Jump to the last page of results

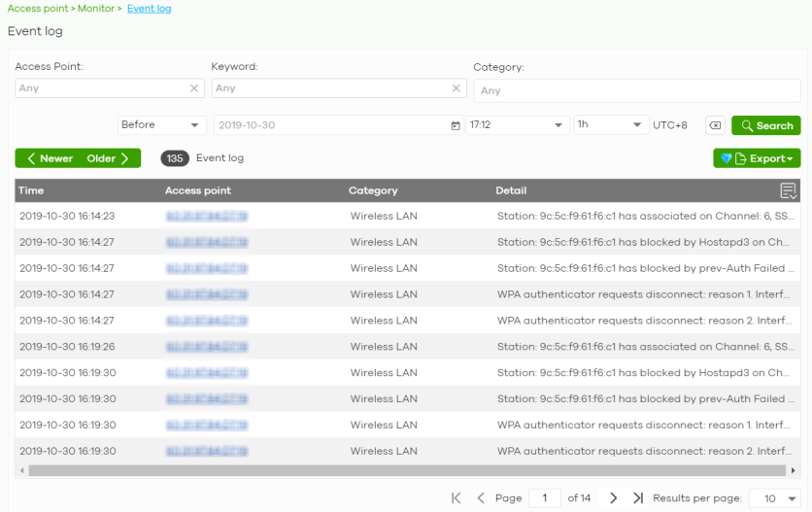click(x=638, y=498)
